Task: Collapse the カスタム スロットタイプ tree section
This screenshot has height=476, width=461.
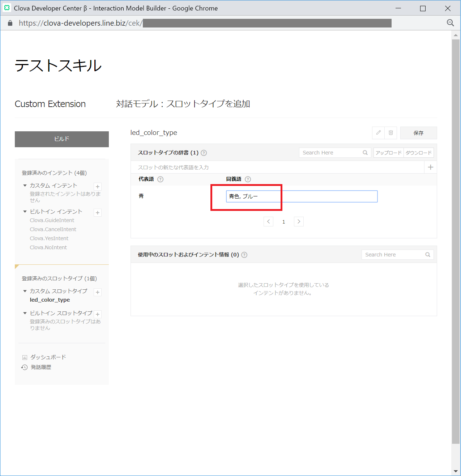Action: [x=25, y=291]
